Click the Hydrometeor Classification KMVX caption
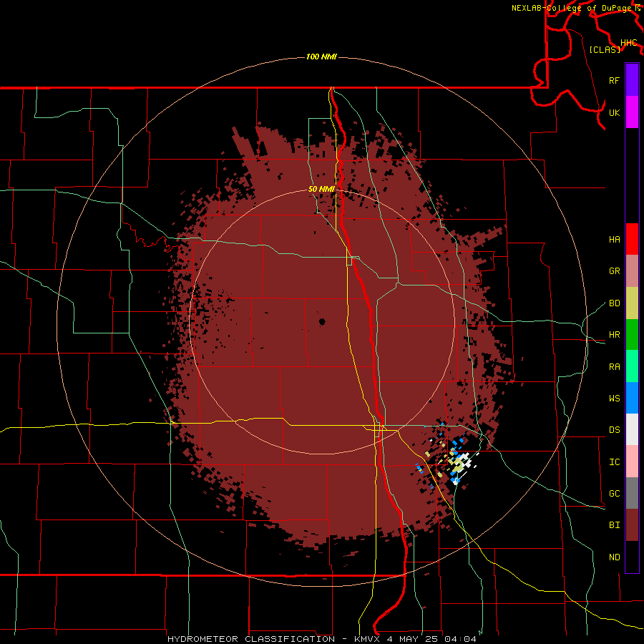This screenshot has height=644, width=644. coord(321,639)
